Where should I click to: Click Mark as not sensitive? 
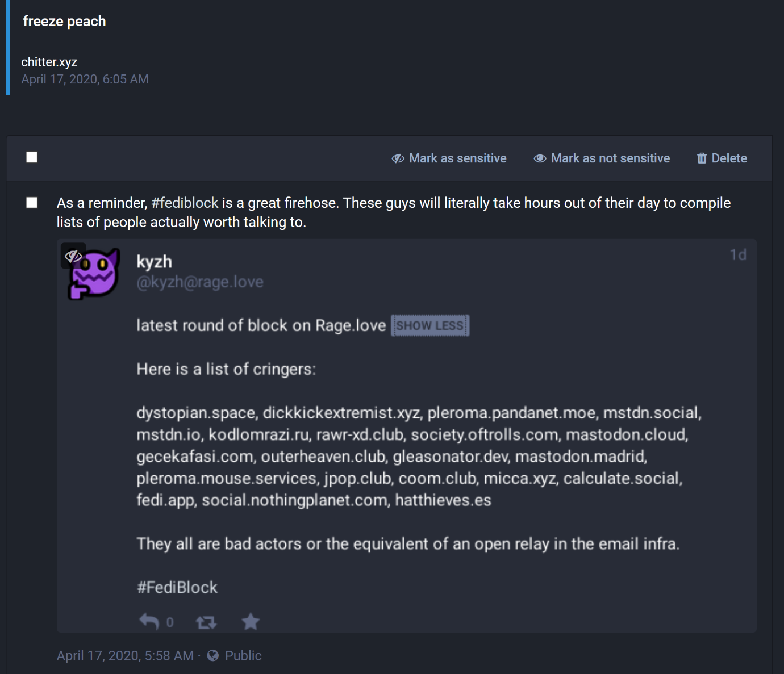(602, 158)
